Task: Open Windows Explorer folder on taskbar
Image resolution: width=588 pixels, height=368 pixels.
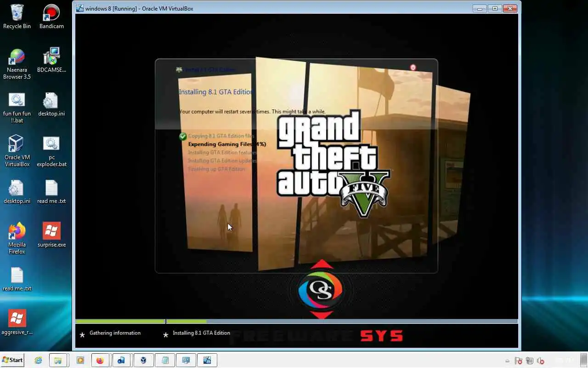Action: [x=58, y=360]
